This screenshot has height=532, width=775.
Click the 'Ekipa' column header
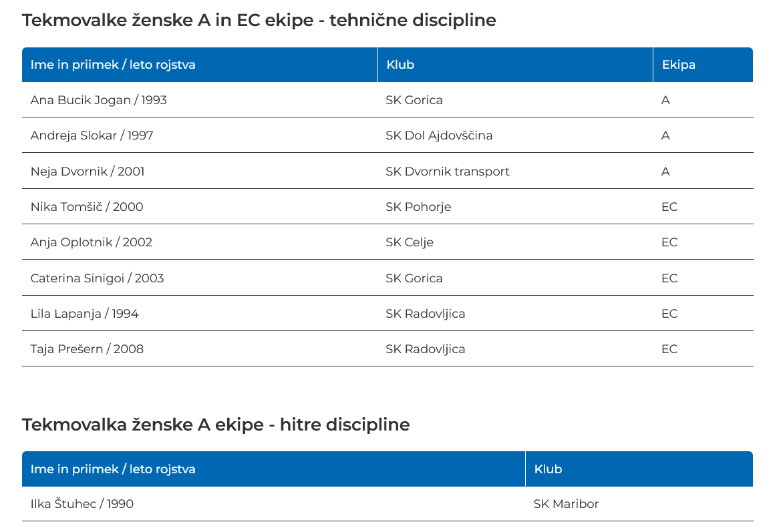tap(678, 65)
